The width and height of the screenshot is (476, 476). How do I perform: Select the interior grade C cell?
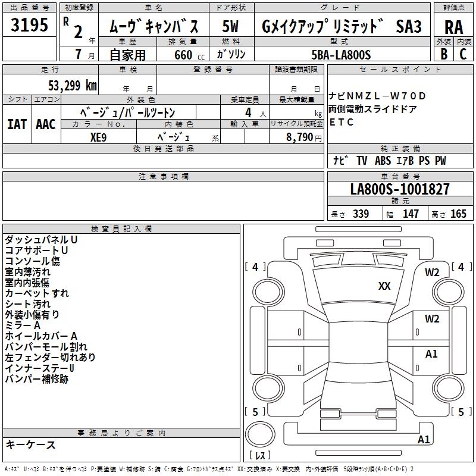coord(464,54)
